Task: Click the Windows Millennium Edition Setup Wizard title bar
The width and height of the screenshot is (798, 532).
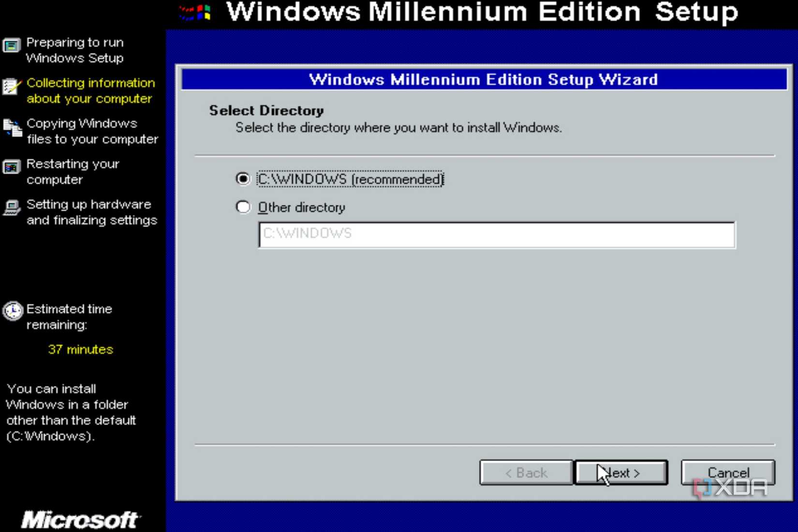Action: tap(484, 79)
